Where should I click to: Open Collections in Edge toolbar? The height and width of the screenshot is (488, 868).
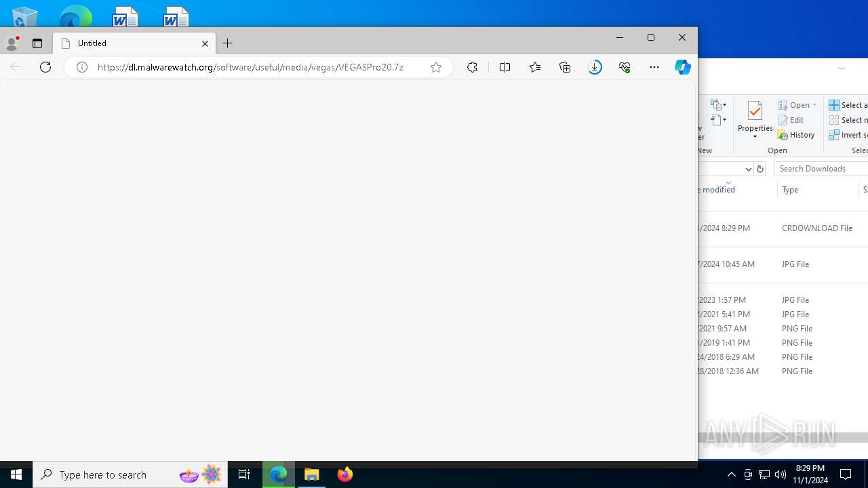tap(565, 67)
